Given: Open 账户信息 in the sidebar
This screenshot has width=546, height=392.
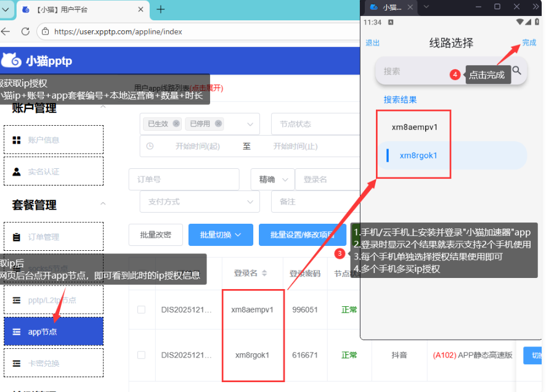Looking at the screenshot, I should click(54, 140).
